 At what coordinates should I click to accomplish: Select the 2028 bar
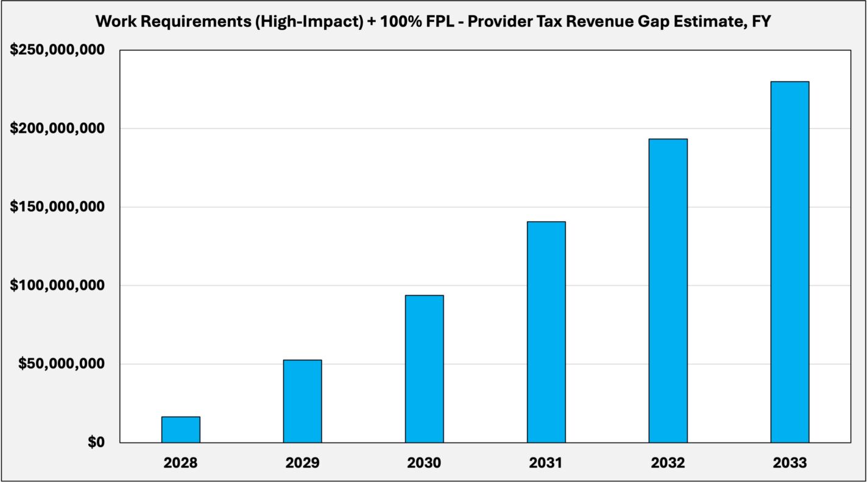pyautogui.click(x=180, y=429)
